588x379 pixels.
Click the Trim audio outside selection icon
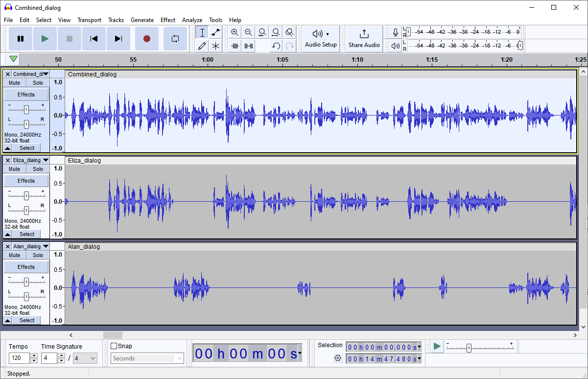pyautogui.click(x=235, y=46)
